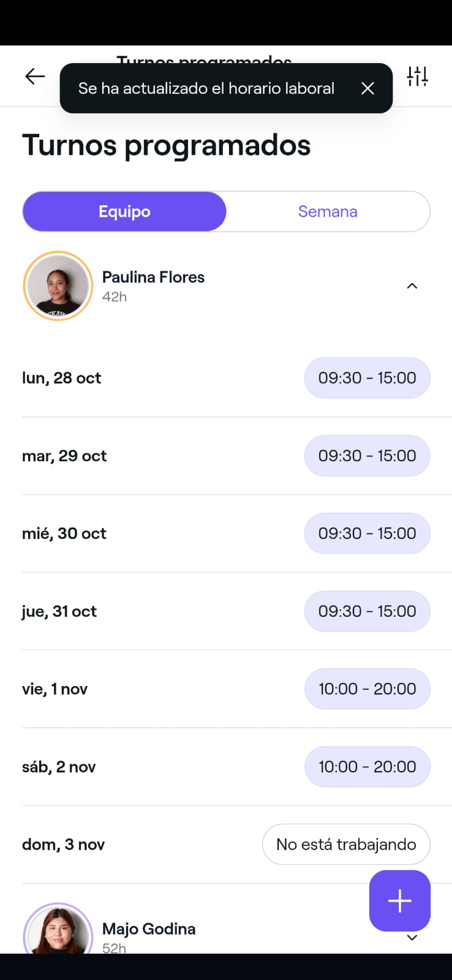Edit the lun, 28 oct shift time
Viewport: 452px width, 980px height.
pos(367,378)
